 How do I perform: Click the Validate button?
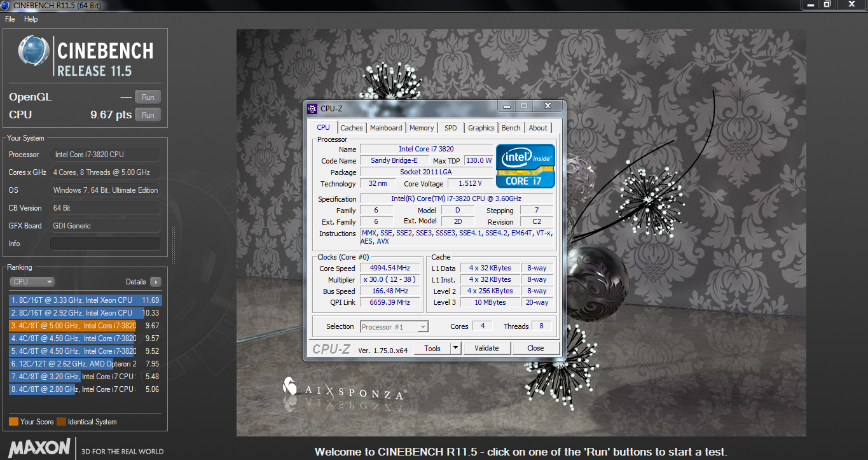pos(486,348)
